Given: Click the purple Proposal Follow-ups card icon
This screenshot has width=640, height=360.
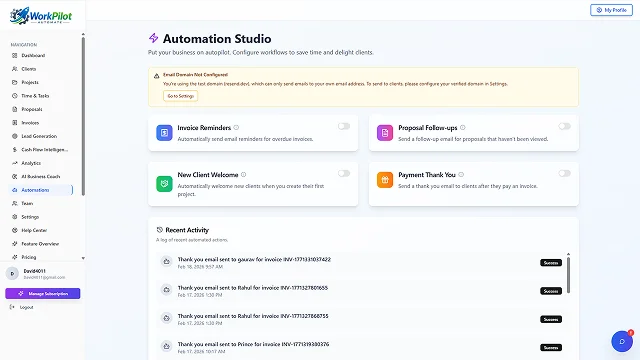Looking at the screenshot, I should [385, 133].
